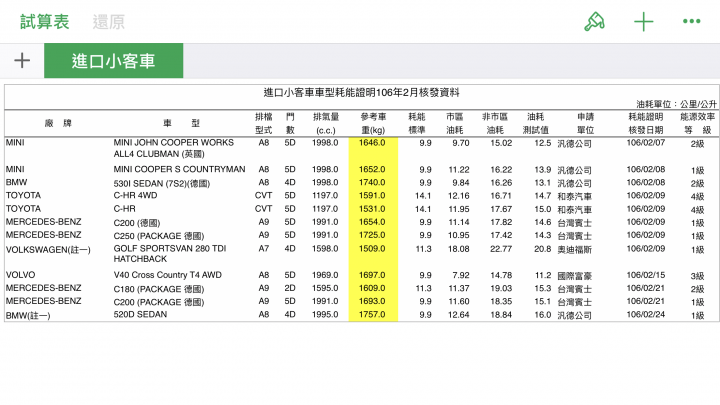720x405 pixels.
Task: Select the non-urban fuel value 22.77
Action: click(x=501, y=248)
